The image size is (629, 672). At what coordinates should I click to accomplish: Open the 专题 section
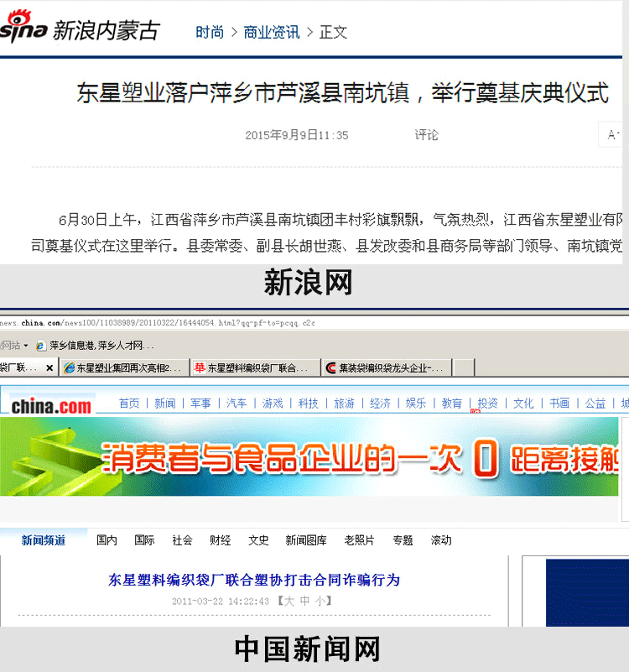click(x=403, y=540)
